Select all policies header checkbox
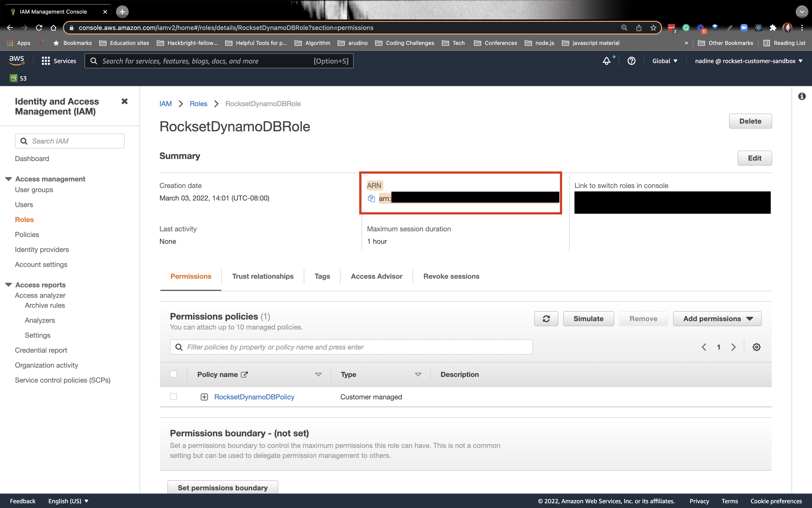The height and width of the screenshot is (508, 812). pyautogui.click(x=174, y=374)
